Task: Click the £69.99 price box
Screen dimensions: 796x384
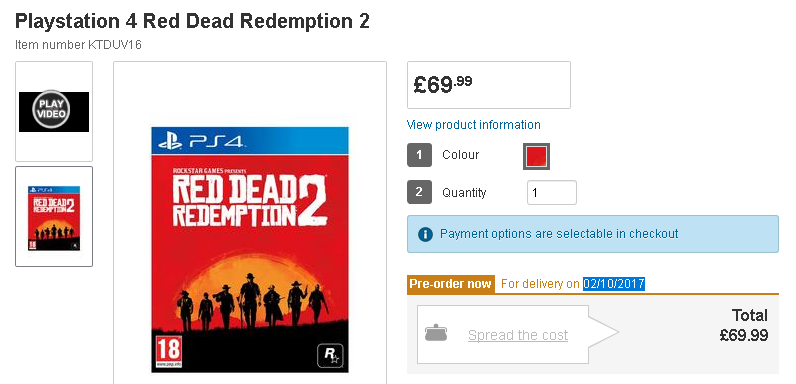Action: point(488,85)
